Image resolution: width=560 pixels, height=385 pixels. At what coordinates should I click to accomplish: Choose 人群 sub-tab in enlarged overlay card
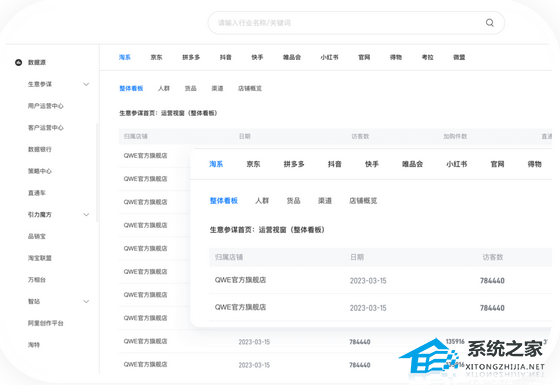(x=262, y=201)
